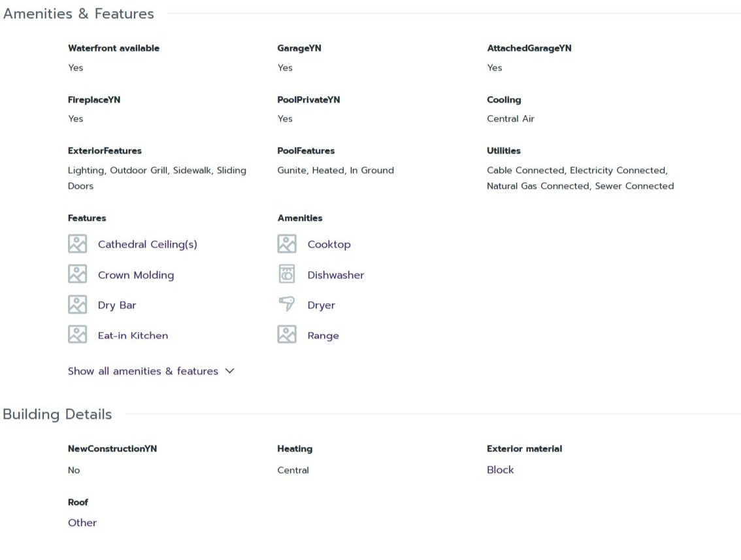Open the Block exterior material link
Image resolution: width=741 pixels, height=560 pixels.
coord(500,470)
